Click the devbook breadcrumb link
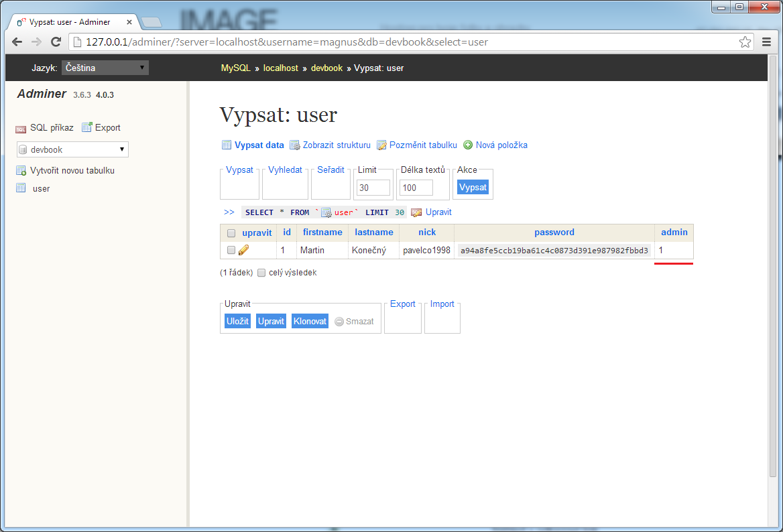Screen dimensions: 783x532 (326, 68)
